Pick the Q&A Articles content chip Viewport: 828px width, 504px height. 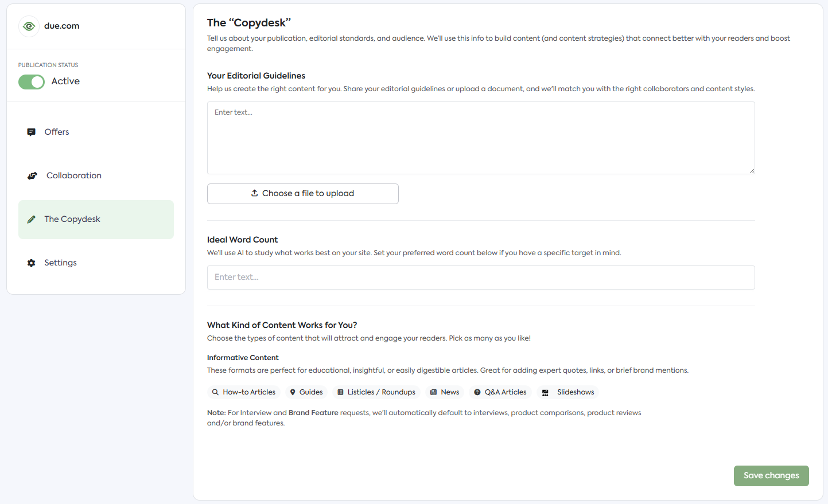[500, 392]
